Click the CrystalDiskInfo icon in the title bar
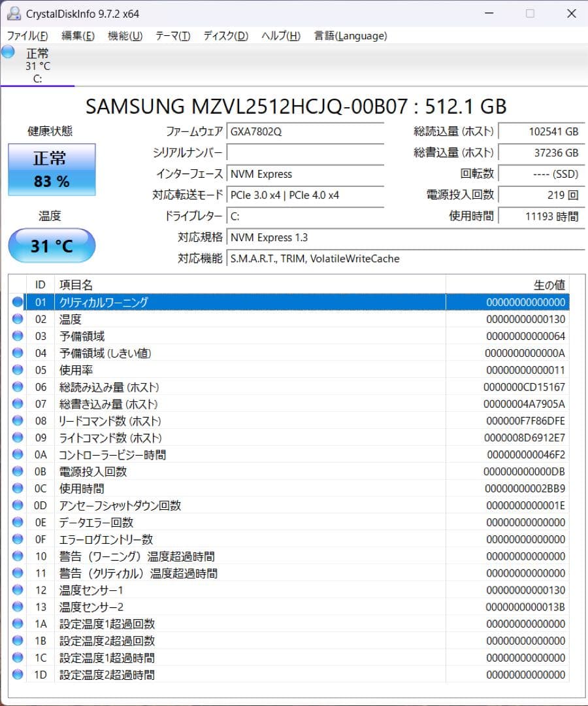This screenshot has width=588, height=706. pyautogui.click(x=14, y=13)
